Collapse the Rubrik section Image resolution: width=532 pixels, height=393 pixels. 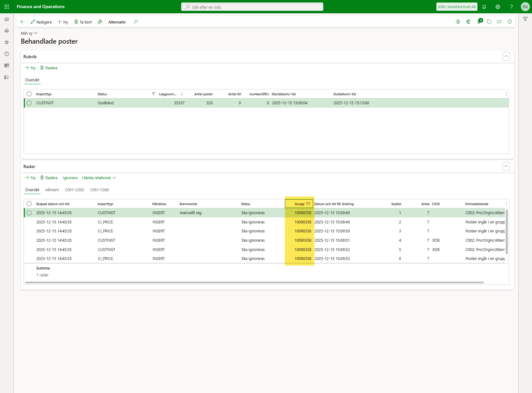coord(506,57)
